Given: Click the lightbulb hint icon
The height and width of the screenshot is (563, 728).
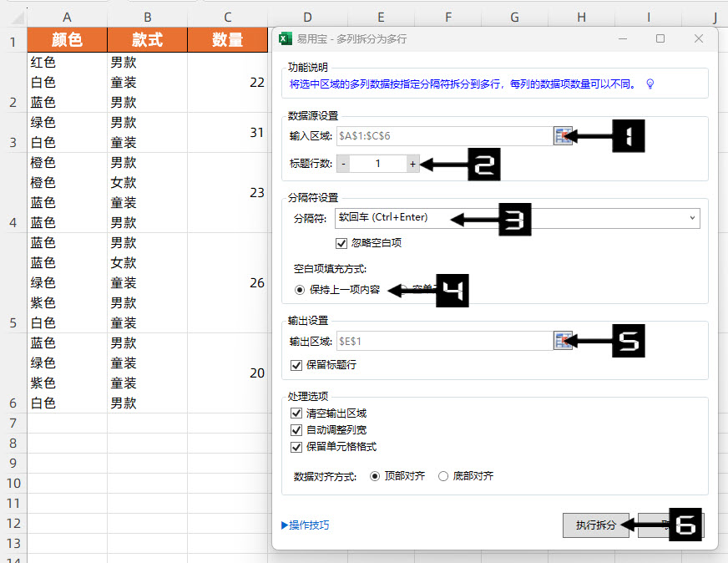Looking at the screenshot, I should pos(650,84).
